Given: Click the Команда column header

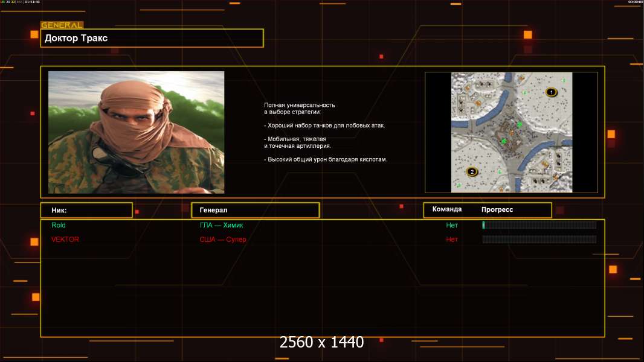Looking at the screenshot, I should coord(447,209).
